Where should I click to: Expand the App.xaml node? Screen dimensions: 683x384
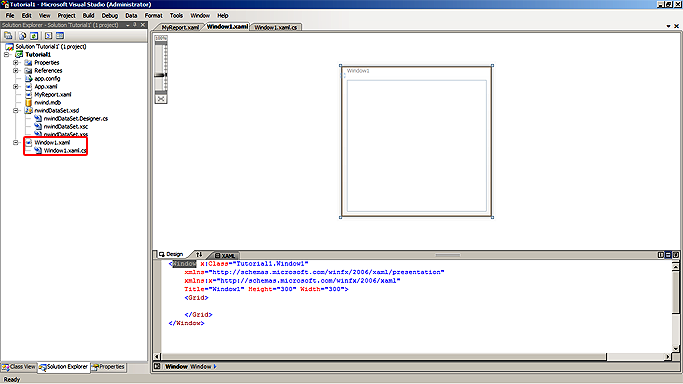tap(16, 87)
